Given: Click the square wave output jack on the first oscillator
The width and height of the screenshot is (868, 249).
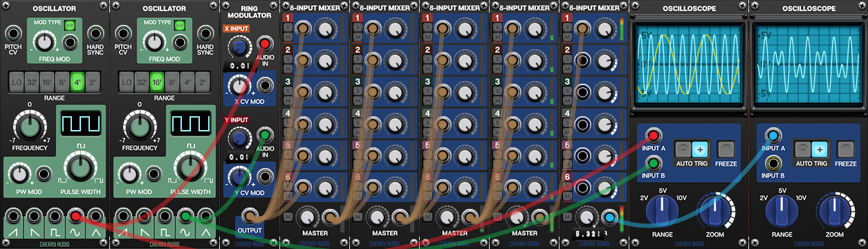Looking at the screenshot, I should click(x=55, y=216).
